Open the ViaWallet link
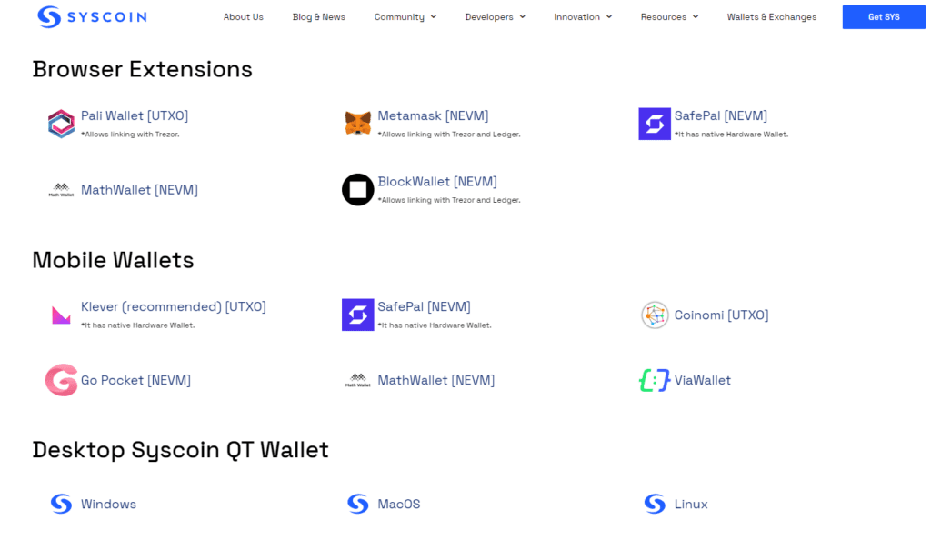 coord(703,380)
